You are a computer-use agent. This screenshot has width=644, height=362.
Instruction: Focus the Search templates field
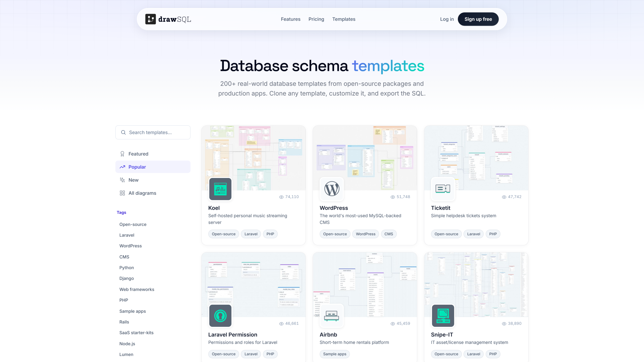coord(153,132)
